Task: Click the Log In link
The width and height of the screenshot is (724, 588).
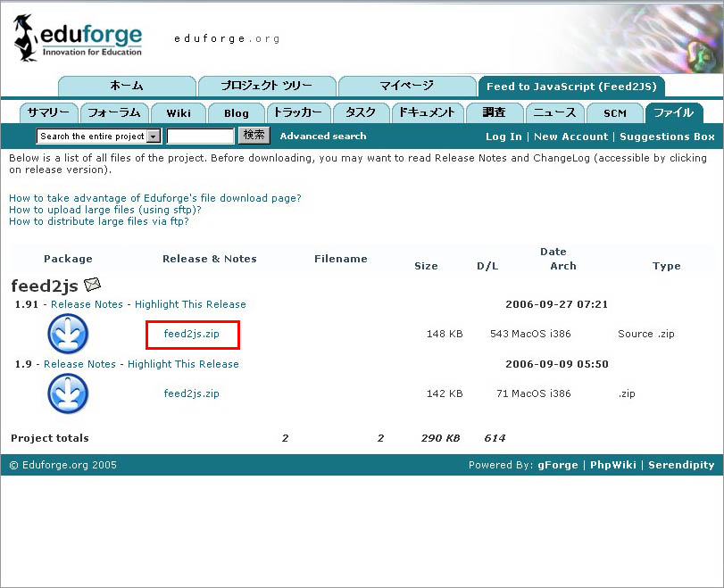Action: 503,137
